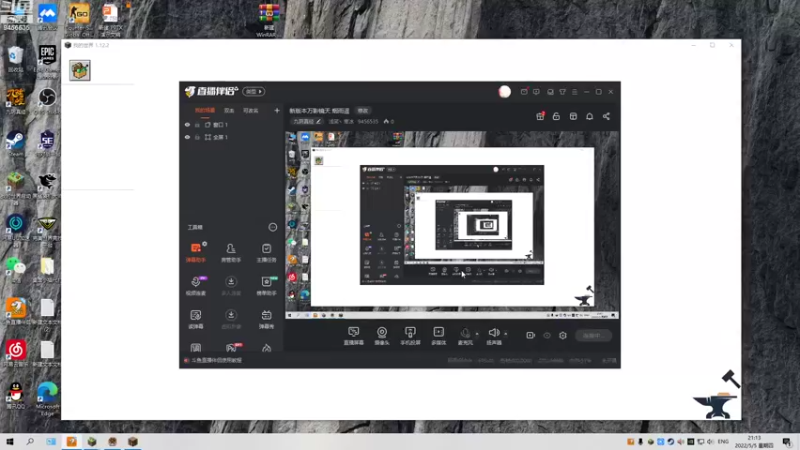Switch to the second scene tab
Screen dimensions: 800x450
229,110
